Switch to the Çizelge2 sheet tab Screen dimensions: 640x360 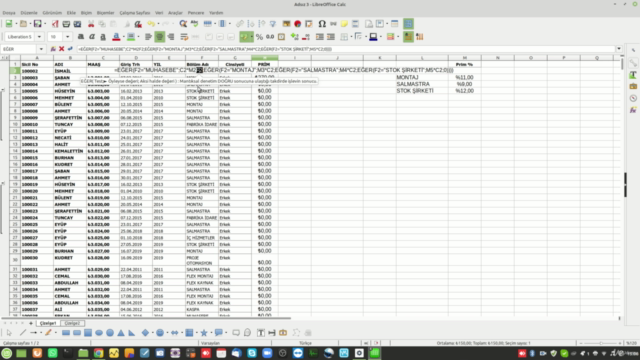(72, 323)
